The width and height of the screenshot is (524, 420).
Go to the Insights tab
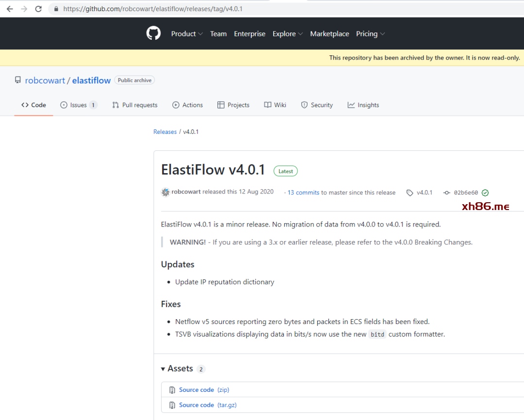coord(363,105)
